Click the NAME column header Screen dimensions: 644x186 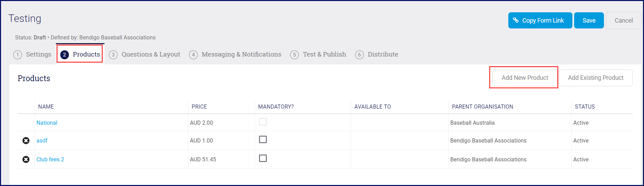[x=46, y=107]
